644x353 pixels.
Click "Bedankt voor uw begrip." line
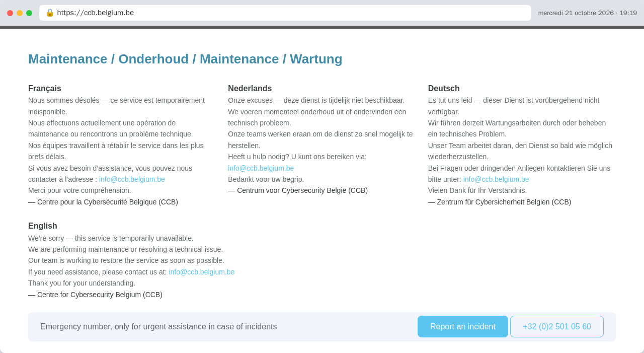coord(266,179)
